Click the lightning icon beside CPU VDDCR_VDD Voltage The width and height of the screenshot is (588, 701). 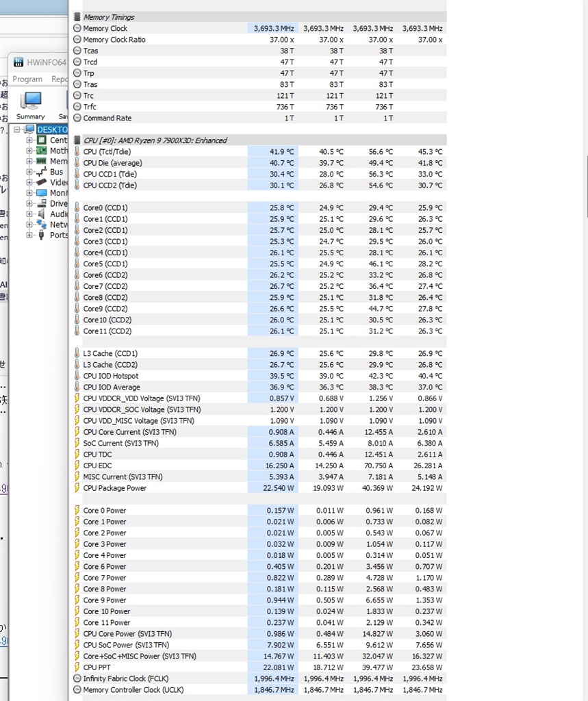click(77, 398)
